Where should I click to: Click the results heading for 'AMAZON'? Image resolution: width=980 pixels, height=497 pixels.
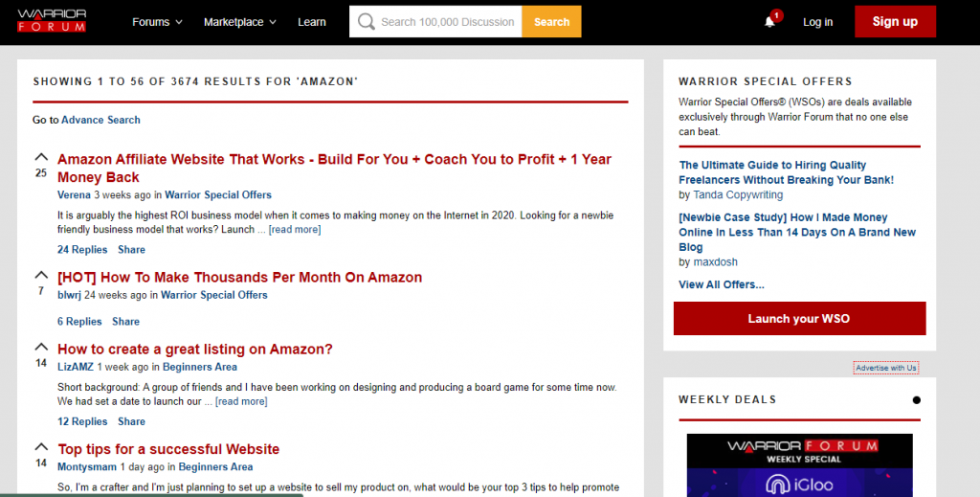(195, 81)
